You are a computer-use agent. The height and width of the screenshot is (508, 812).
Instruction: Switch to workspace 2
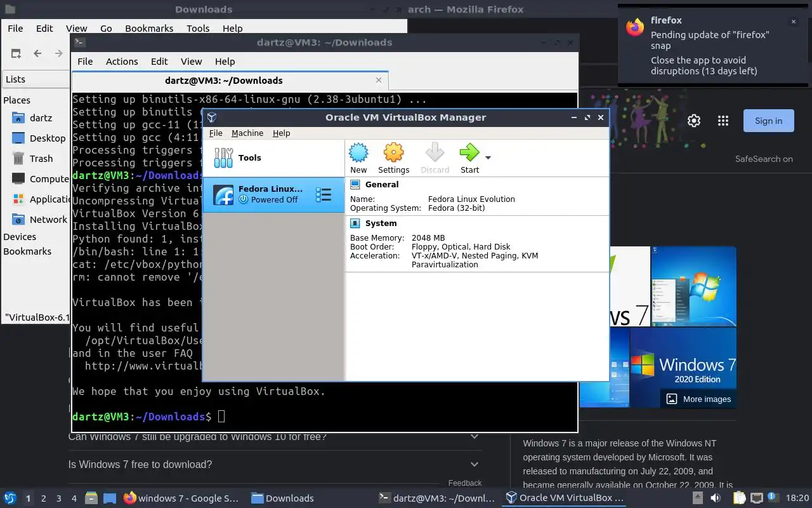[x=44, y=498]
